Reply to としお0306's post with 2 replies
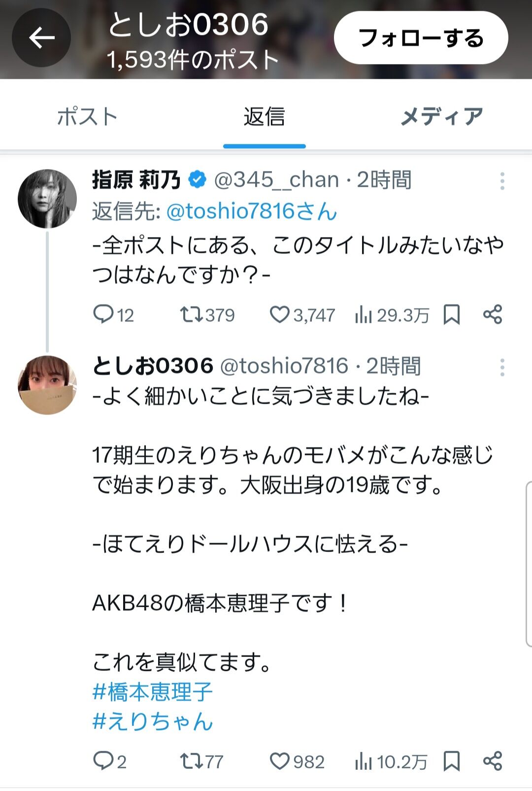The height and width of the screenshot is (791, 532). [x=103, y=761]
